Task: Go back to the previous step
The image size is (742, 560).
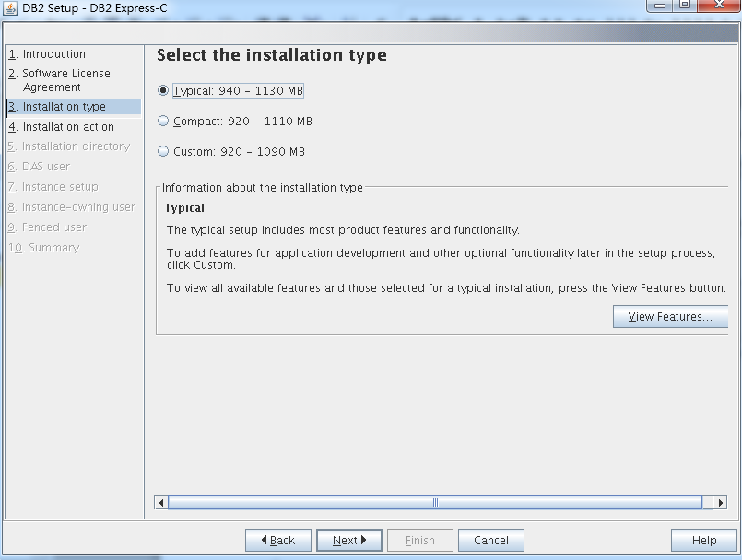Action: pos(278,540)
